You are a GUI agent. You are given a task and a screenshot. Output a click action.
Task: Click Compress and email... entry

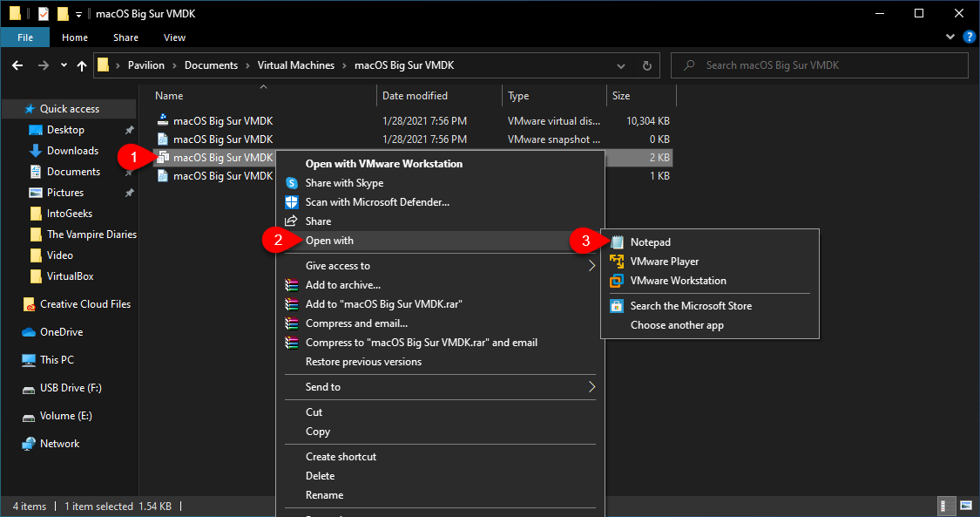(x=440, y=323)
